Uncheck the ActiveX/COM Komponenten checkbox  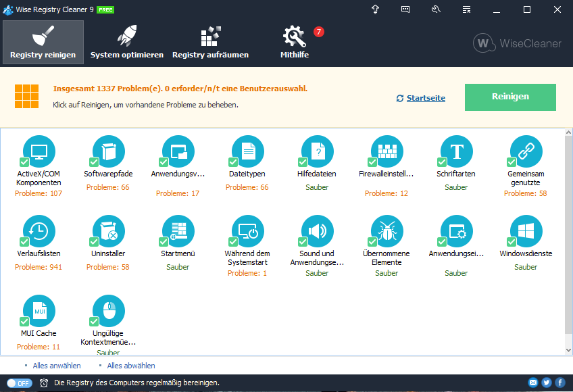click(x=24, y=162)
